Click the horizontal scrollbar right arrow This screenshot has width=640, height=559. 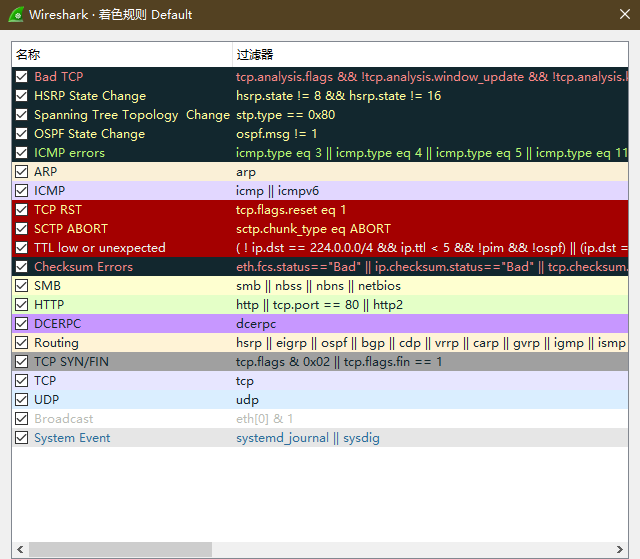620,549
